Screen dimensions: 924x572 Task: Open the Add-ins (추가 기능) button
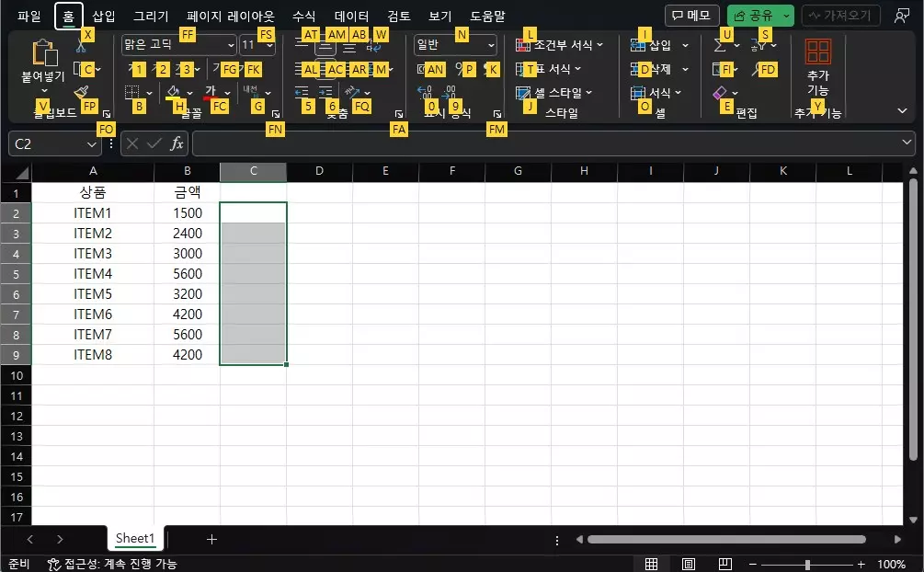[x=818, y=67]
